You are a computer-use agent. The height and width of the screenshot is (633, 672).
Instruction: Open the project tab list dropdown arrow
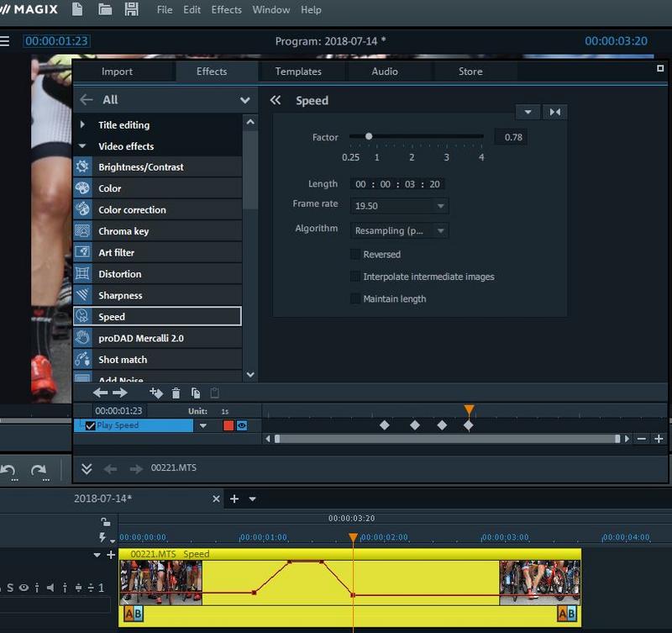click(253, 499)
